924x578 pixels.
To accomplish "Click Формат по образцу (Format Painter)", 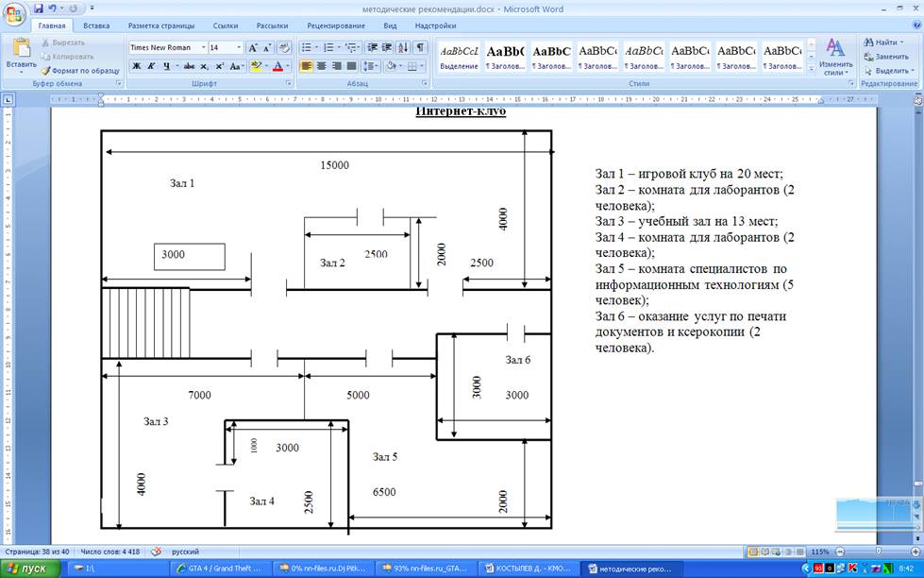I will 80,71.
